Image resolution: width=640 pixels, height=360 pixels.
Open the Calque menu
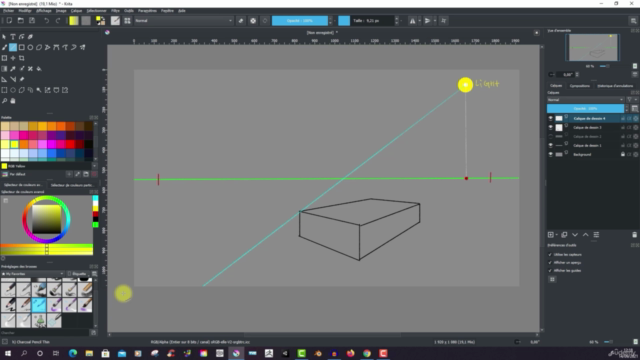[76, 11]
